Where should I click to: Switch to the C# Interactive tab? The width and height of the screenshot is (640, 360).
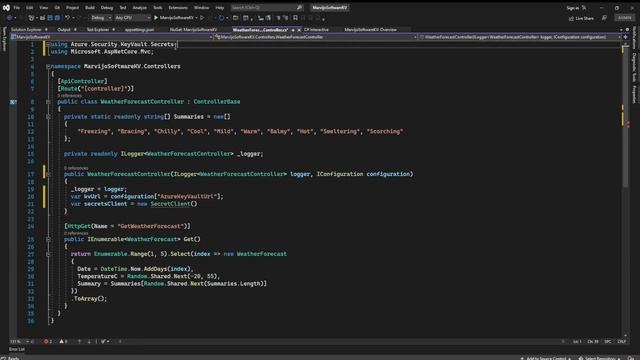click(316, 30)
